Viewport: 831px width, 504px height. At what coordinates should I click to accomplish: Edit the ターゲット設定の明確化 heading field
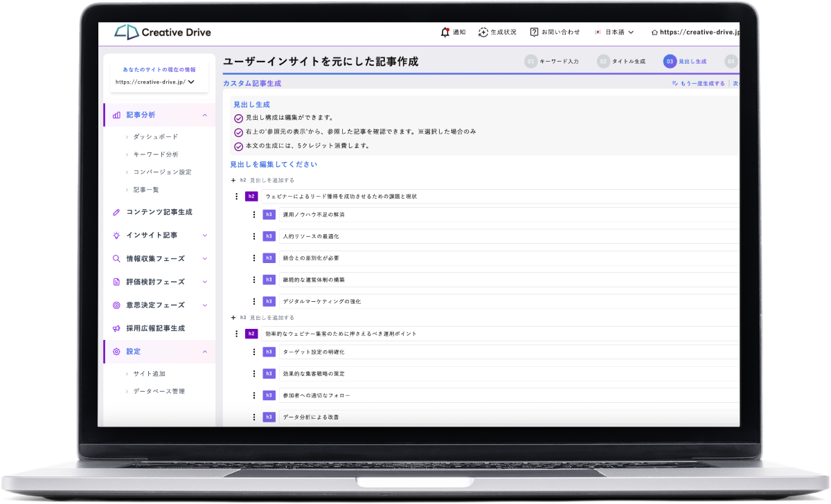click(x=509, y=352)
